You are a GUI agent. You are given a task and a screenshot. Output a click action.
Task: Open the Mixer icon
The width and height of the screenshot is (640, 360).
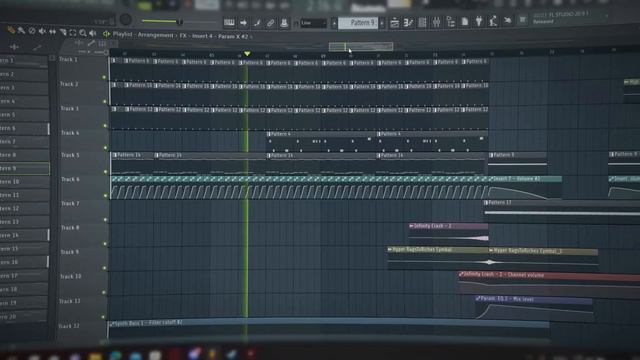tap(436, 22)
